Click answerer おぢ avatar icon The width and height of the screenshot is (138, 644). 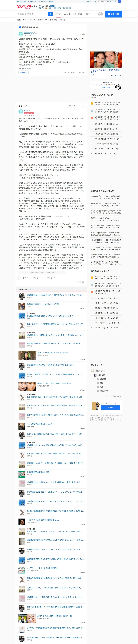tap(21, 112)
